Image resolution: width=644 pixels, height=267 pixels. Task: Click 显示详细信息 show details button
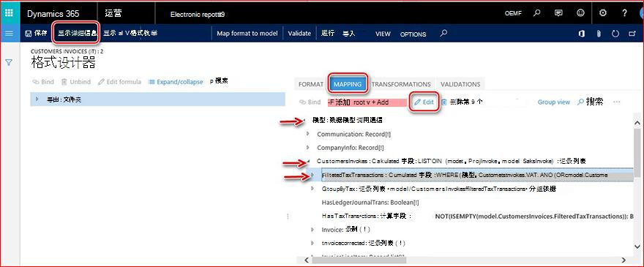[78, 33]
